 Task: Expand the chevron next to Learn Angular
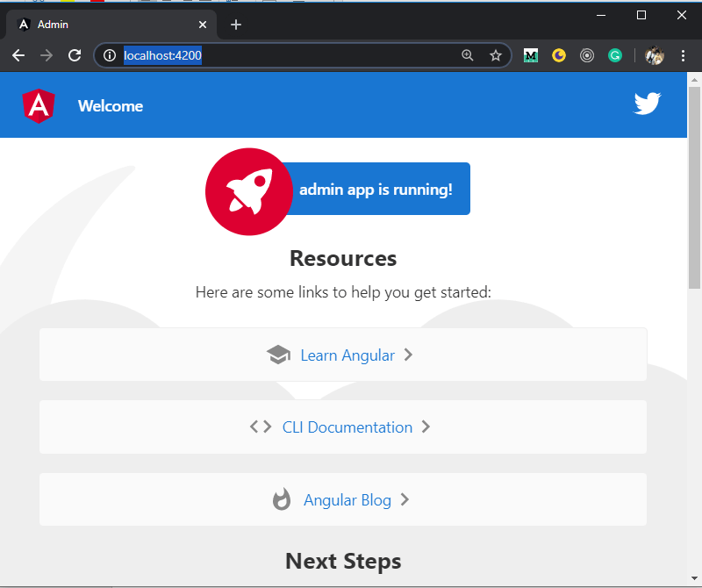(x=408, y=355)
